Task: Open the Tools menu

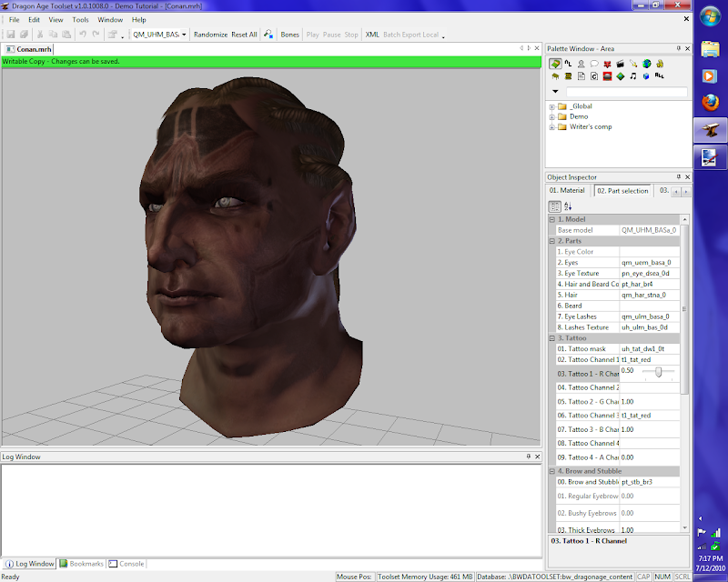Action: 81,19
